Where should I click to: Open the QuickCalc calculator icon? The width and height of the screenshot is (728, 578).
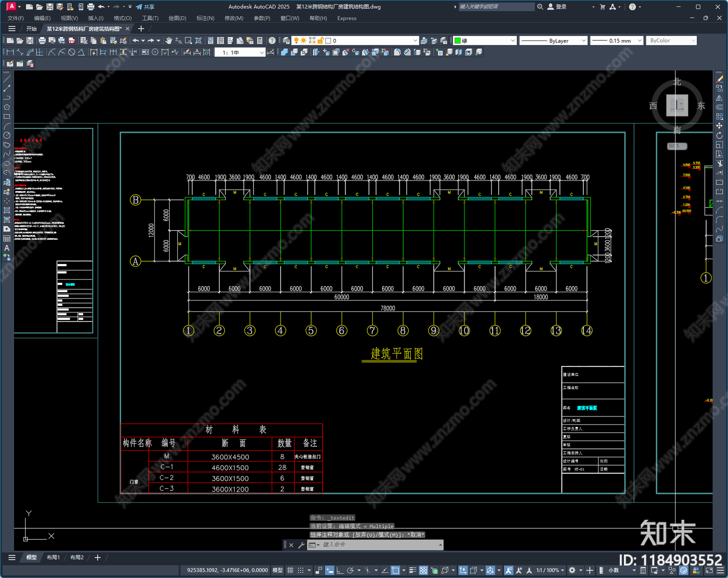pos(260,41)
